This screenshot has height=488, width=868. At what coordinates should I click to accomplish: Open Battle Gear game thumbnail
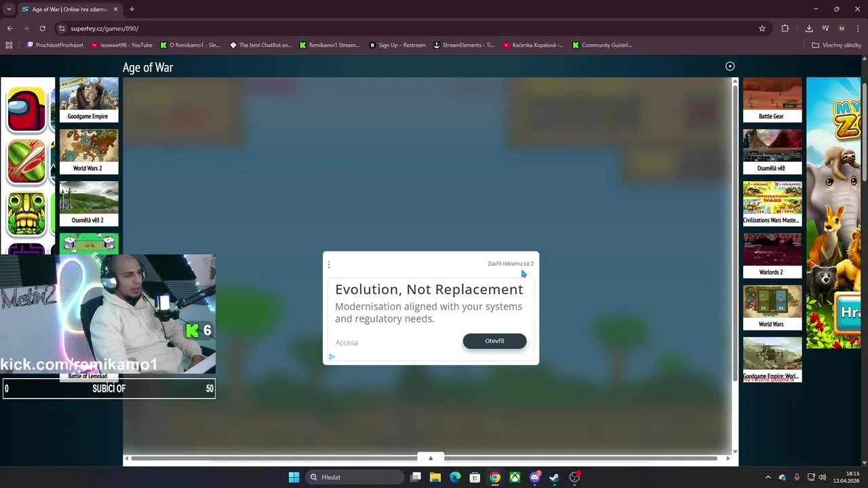[x=772, y=100]
